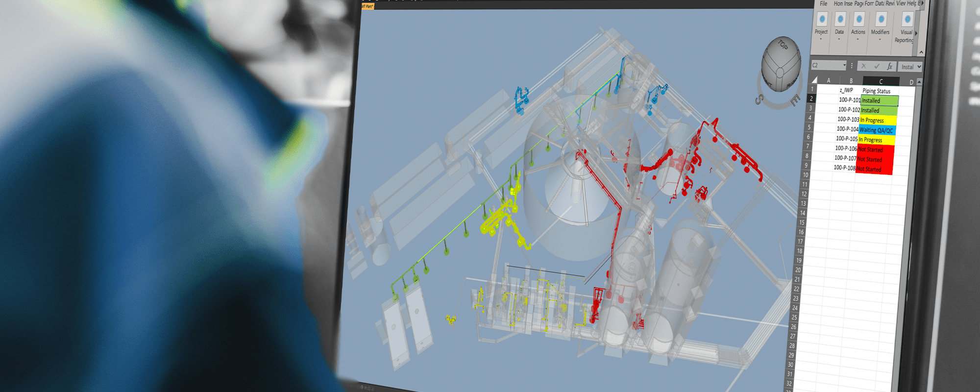The height and width of the screenshot is (392, 980).
Task: Click the blue Waiting QA/QC cell
Action: (877, 130)
